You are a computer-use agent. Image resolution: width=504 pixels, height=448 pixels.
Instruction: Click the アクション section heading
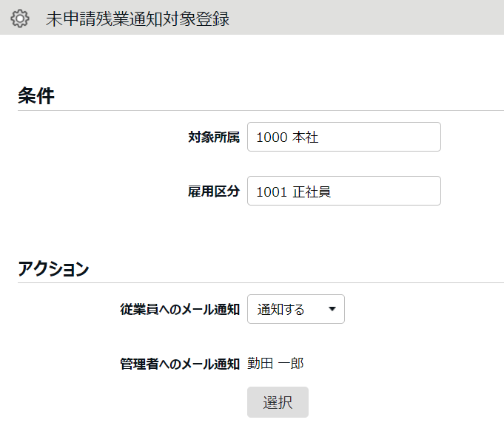point(53,269)
